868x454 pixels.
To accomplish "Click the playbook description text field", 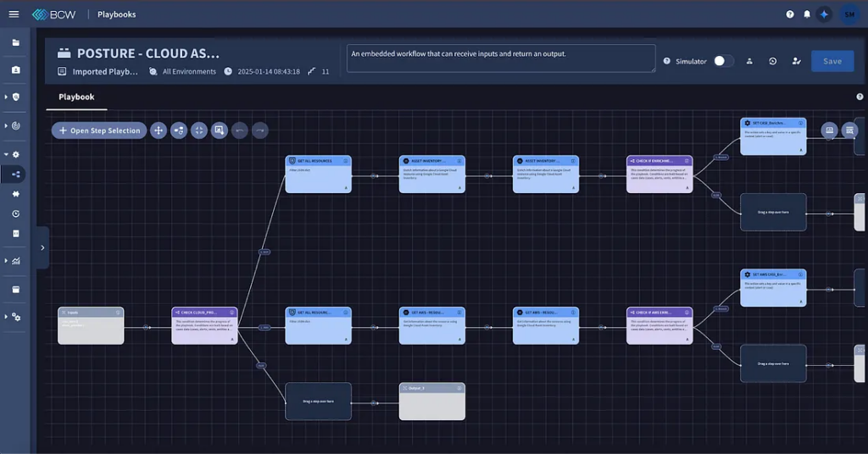I will coord(500,58).
